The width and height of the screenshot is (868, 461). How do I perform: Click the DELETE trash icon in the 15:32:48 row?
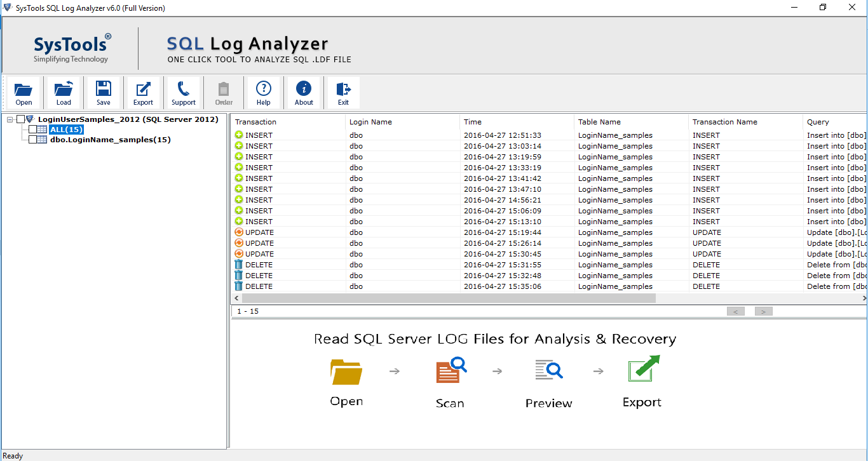(239, 275)
